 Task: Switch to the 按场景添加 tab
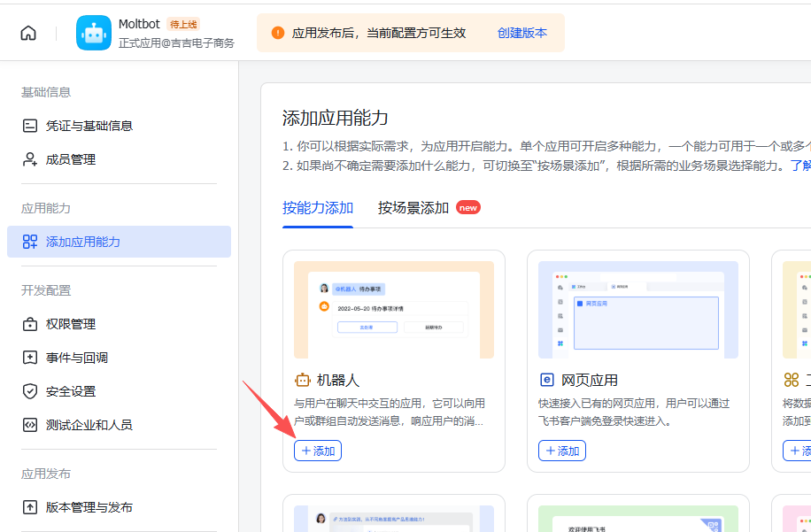coord(413,208)
